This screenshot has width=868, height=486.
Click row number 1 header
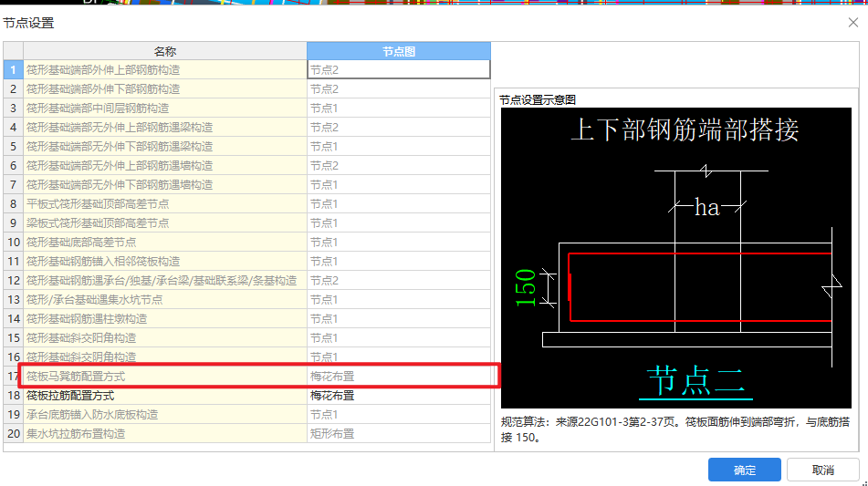click(14, 69)
